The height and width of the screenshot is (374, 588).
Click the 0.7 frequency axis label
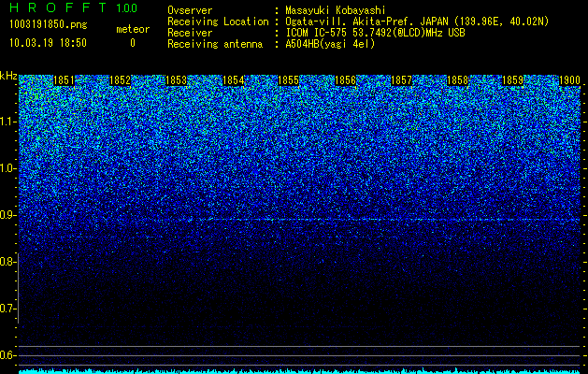tap(7, 309)
